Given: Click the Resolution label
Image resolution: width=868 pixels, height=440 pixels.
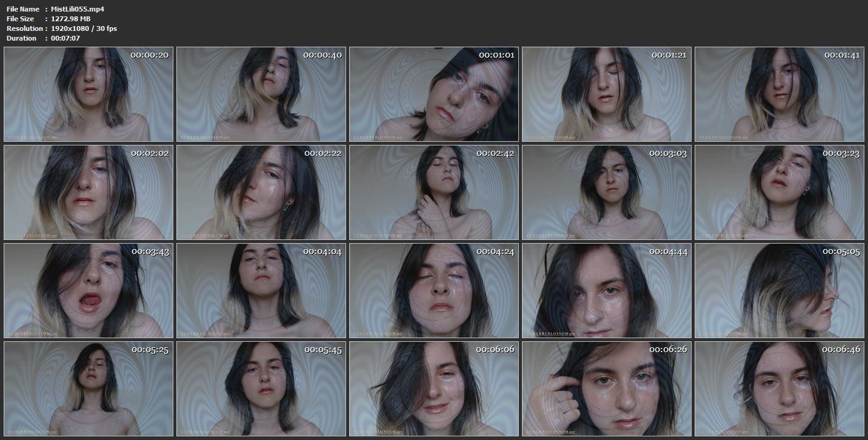Looking at the screenshot, I should [25, 28].
